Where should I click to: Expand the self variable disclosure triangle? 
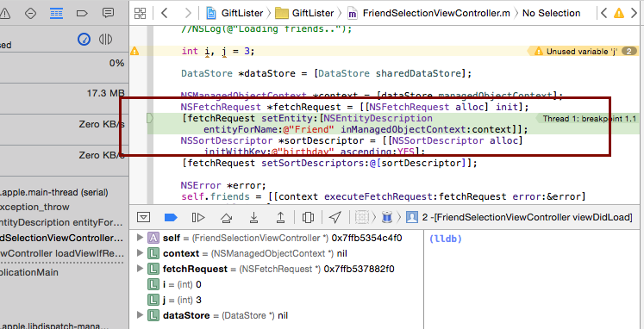140,237
